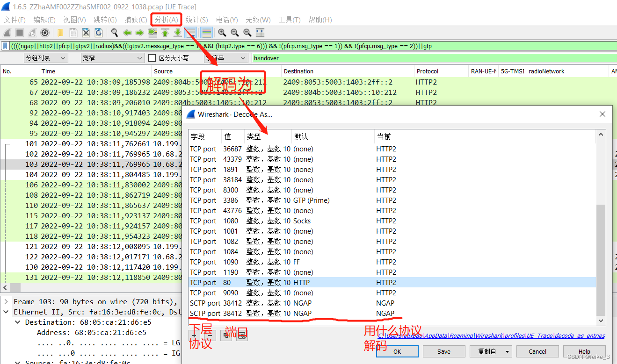Image resolution: width=617 pixels, height=364 pixels.
Task: Select packet 103 in the packet list
Action: point(91,164)
